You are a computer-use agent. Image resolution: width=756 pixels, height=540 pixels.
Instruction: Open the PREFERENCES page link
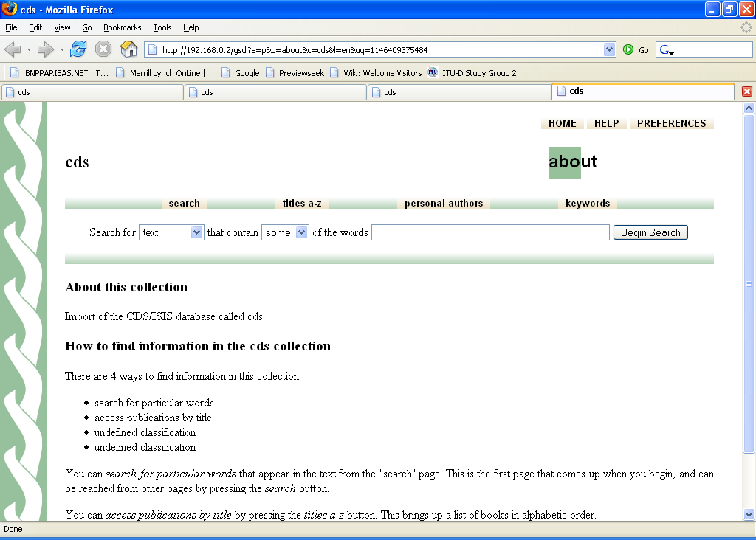[x=671, y=123]
